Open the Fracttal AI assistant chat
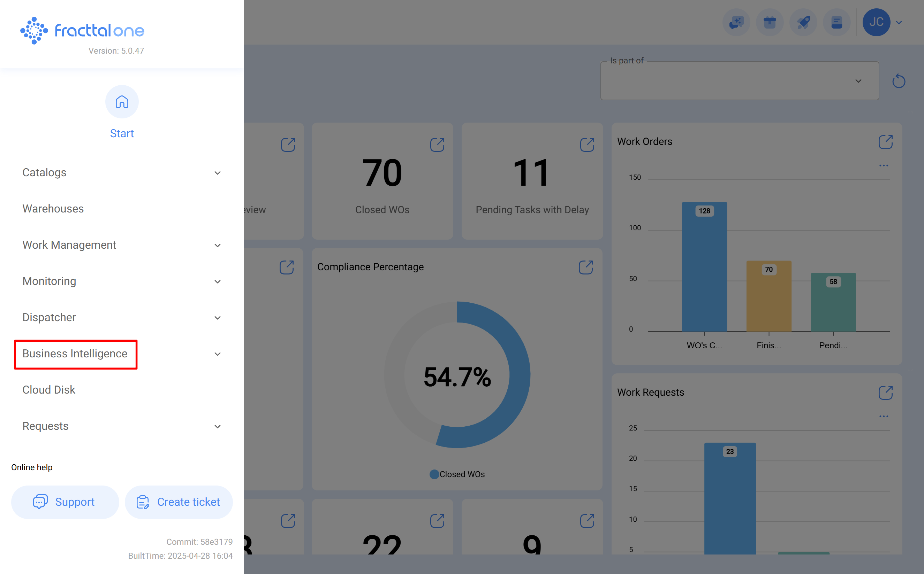This screenshot has height=574, width=924. 736,22
